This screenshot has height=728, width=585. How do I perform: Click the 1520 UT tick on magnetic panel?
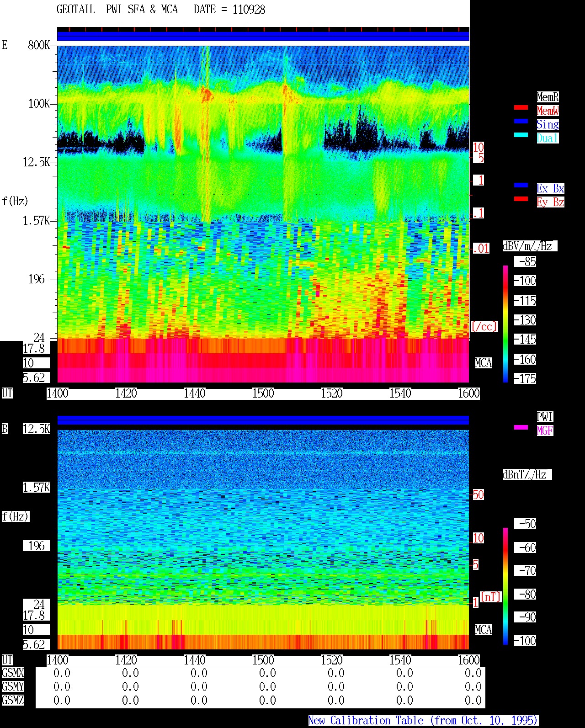pyautogui.click(x=332, y=660)
